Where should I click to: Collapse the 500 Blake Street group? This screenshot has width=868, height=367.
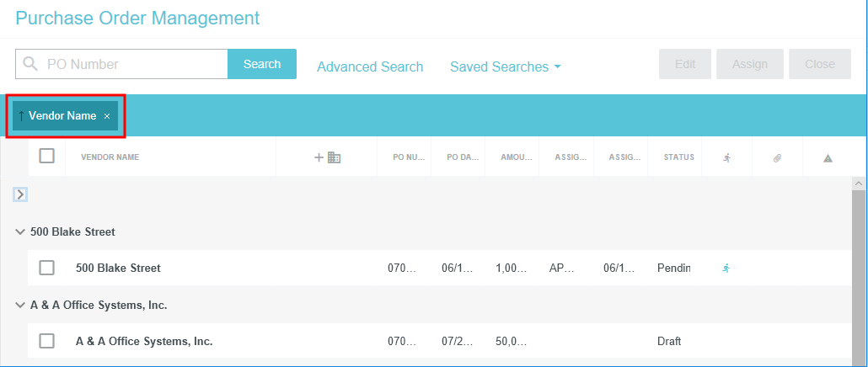[x=20, y=231]
